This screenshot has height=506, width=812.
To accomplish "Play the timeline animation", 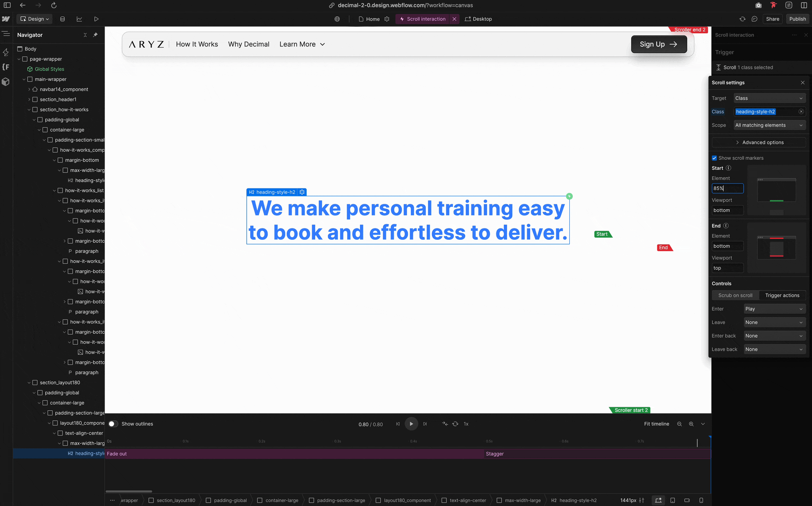I will (411, 424).
